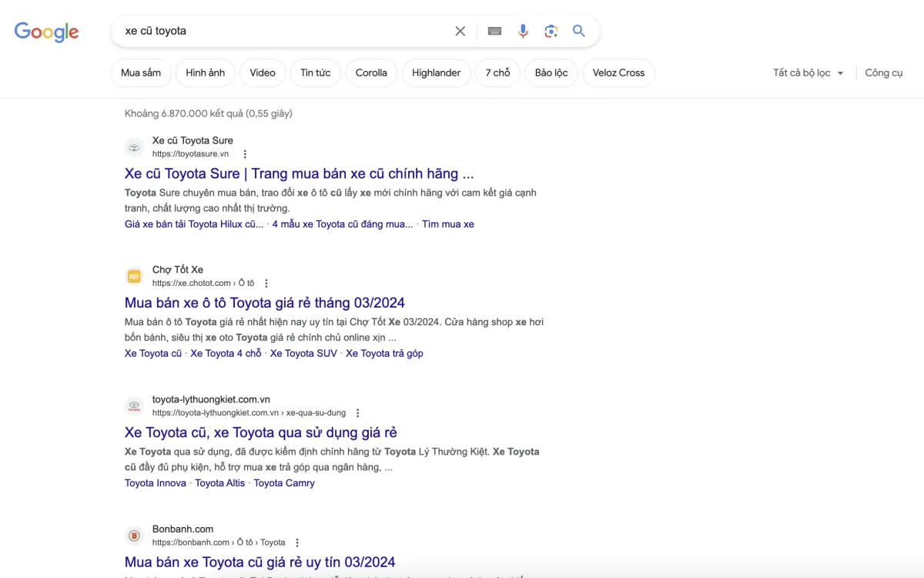Open 'Mua bán xe Toyota cũ giá rẻ uy tín 03/2024'

[x=260, y=562]
